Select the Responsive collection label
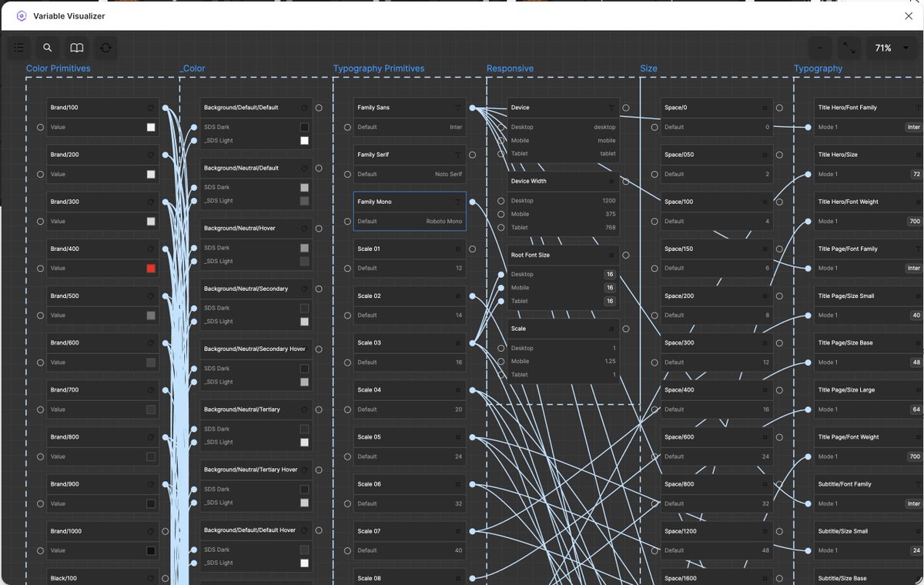Viewport: 924px width, 585px height. pos(510,69)
